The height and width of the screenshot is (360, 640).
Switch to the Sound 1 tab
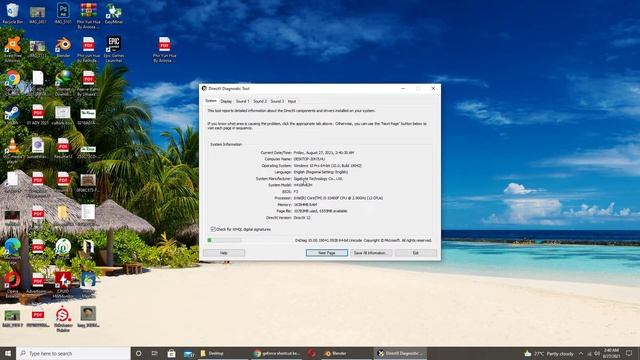click(x=242, y=101)
